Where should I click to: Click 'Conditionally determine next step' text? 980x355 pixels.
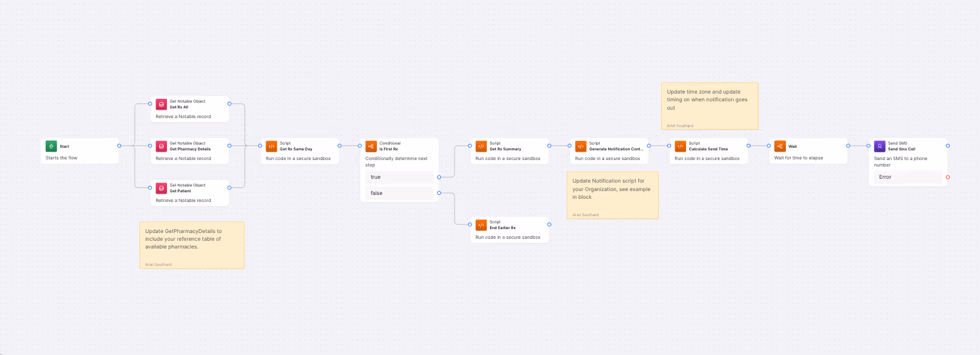click(396, 161)
